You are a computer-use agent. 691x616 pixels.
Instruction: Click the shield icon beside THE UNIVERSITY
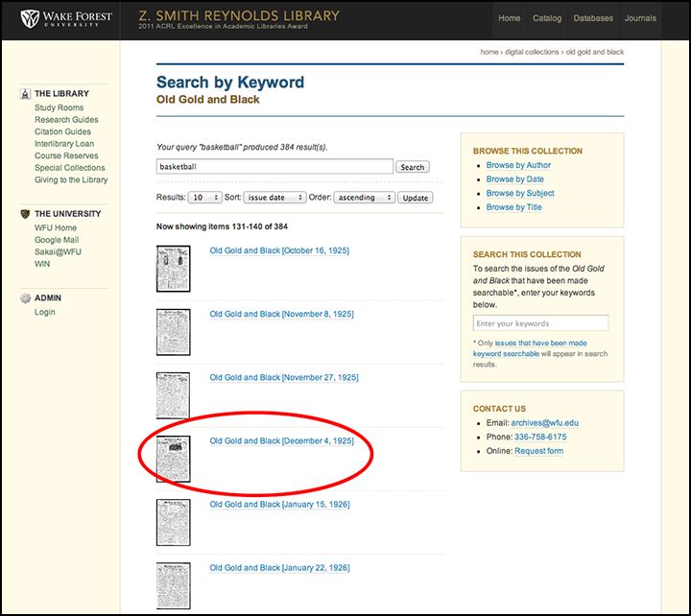[x=25, y=214]
